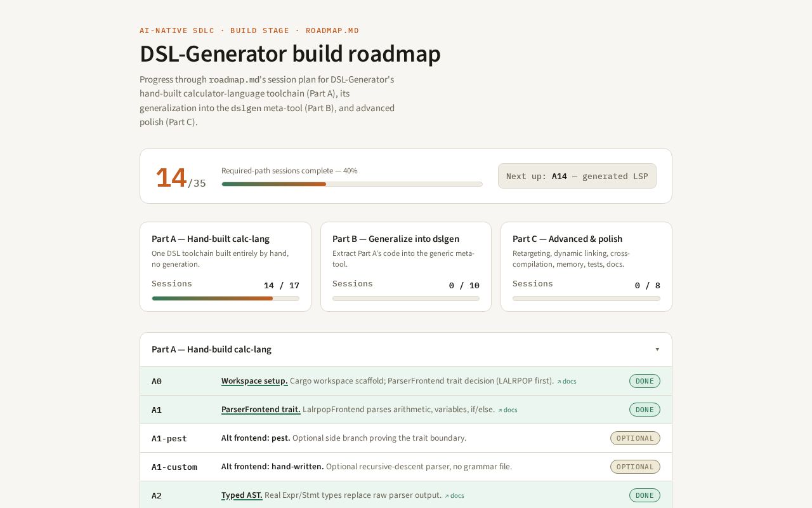Open docs link in A2 Typed AST row
The width and height of the screenshot is (812, 508).
coord(455,495)
